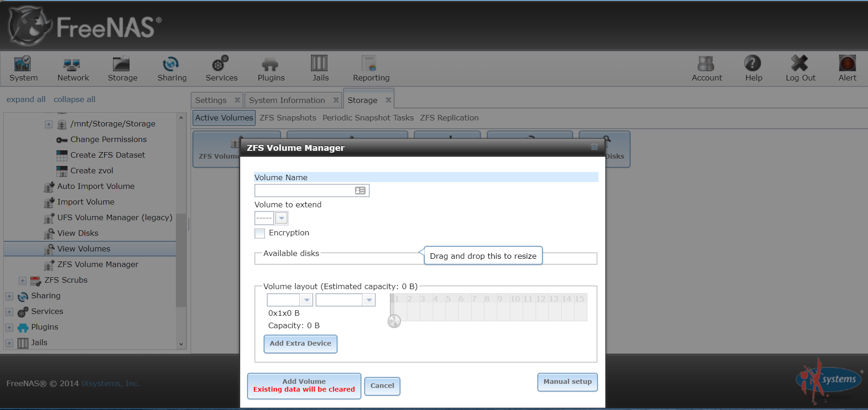Open the Storage toolbar icon

(122, 64)
